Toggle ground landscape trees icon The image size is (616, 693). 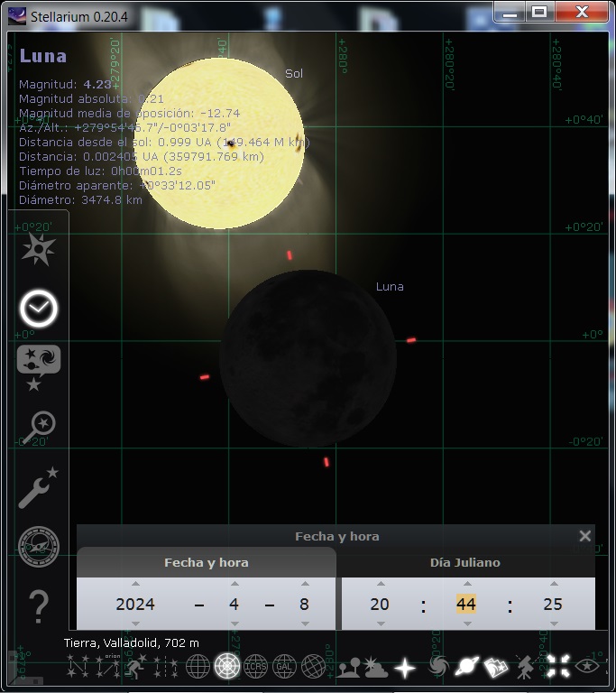point(347,667)
